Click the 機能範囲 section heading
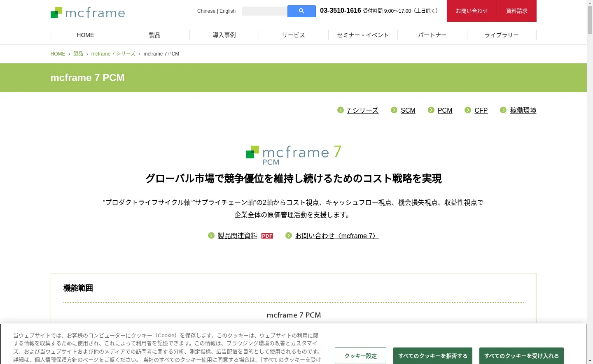Screen dimensions: 593x364 (x=78, y=288)
